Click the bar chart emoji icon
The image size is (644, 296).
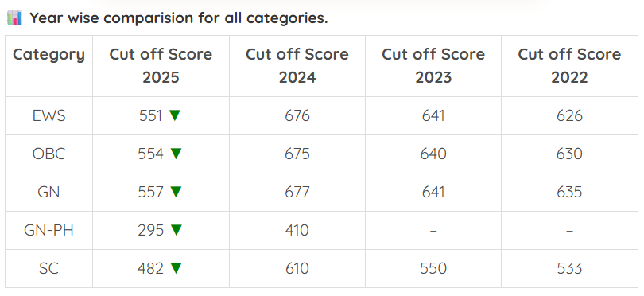click(x=14, y=18)
